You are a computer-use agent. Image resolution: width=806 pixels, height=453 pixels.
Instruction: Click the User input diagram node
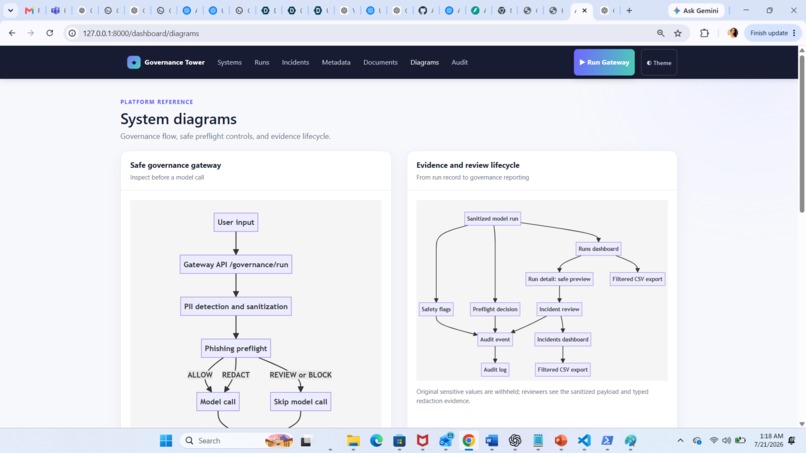click(x=235, y=222)
